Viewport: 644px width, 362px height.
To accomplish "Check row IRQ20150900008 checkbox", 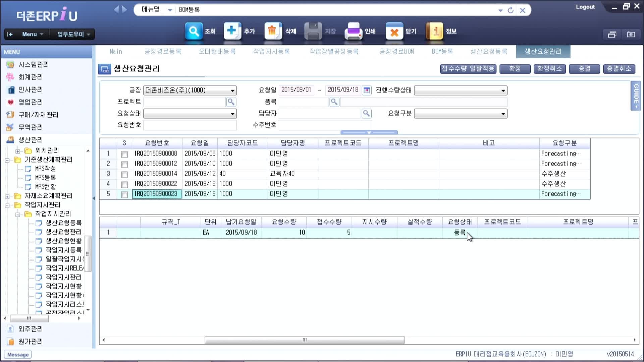I will (124, 154).
